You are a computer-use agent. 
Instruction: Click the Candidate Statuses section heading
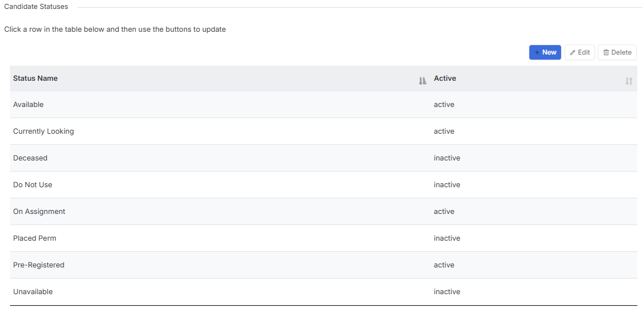coord(36,7)
